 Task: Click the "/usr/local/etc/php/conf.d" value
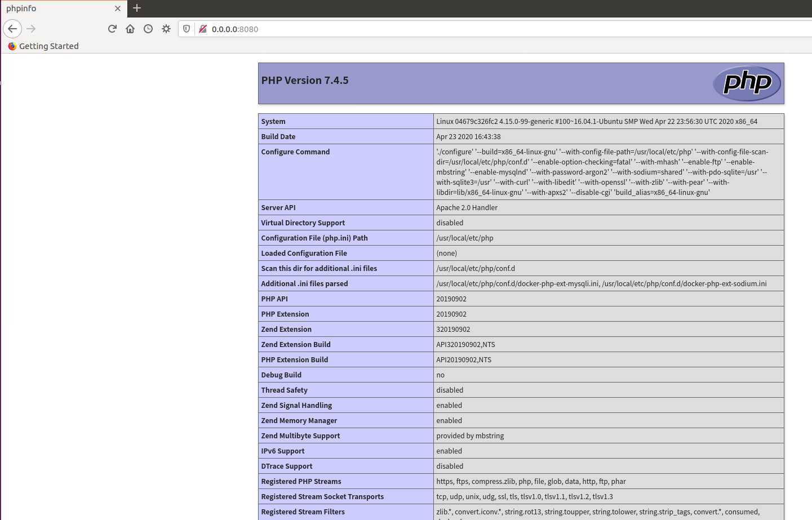(476, 269)
